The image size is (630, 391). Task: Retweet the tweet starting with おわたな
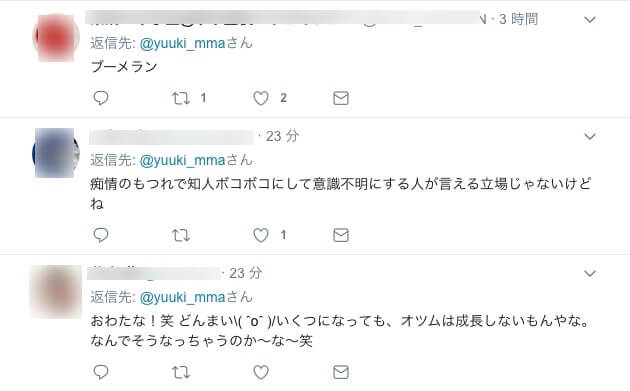(181, 372)
